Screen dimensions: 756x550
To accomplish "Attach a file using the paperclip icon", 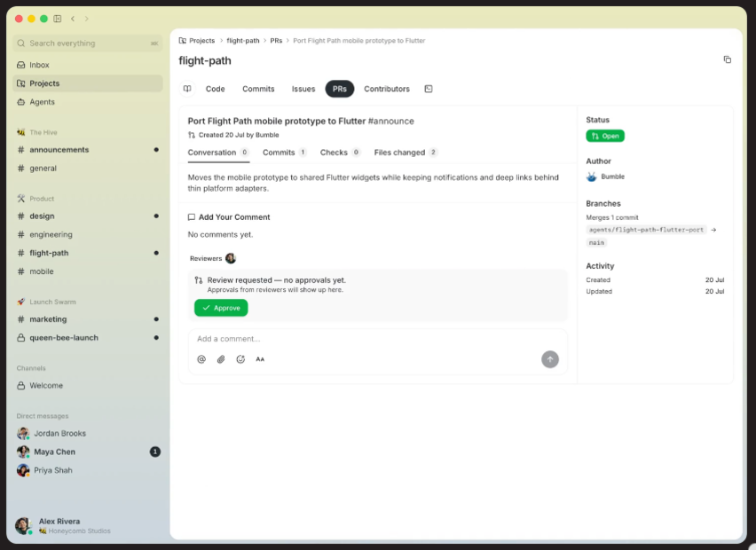I will tap(221, 359).
